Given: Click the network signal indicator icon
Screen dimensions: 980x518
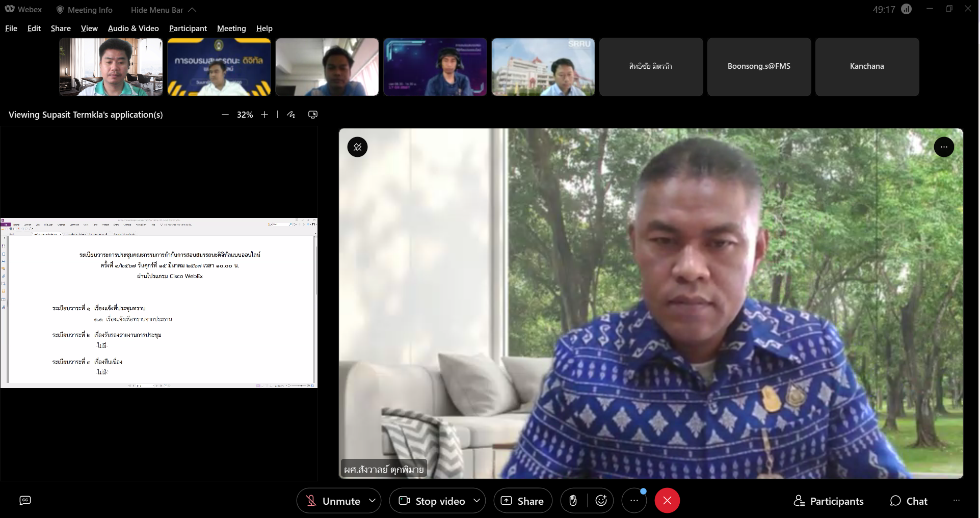Looking at the screenshot, I should click(907, 9).
